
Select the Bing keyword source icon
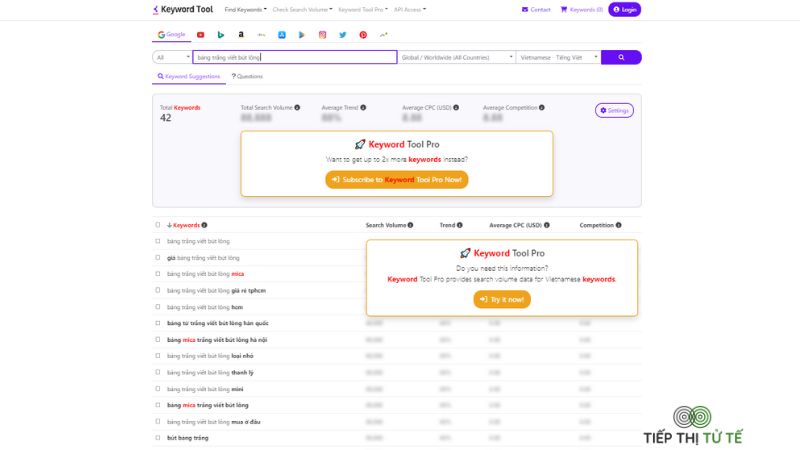220,35
